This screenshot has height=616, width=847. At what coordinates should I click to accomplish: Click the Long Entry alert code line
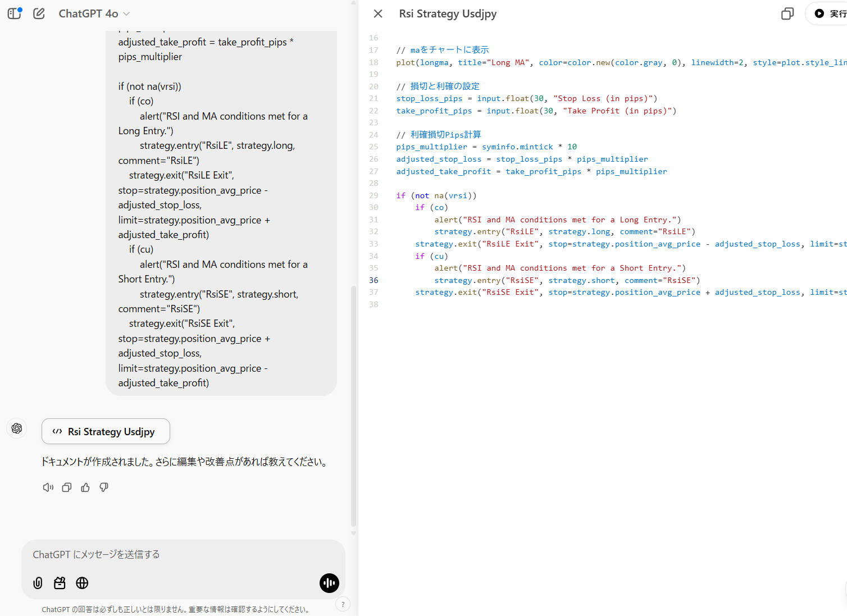click(557, 220)
